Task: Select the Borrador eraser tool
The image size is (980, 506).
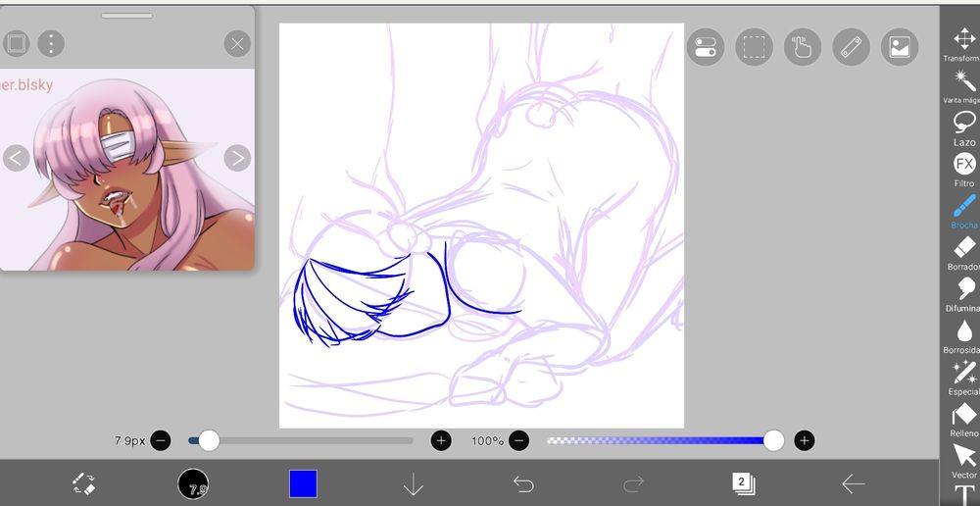Action: (x=963, y=253)
